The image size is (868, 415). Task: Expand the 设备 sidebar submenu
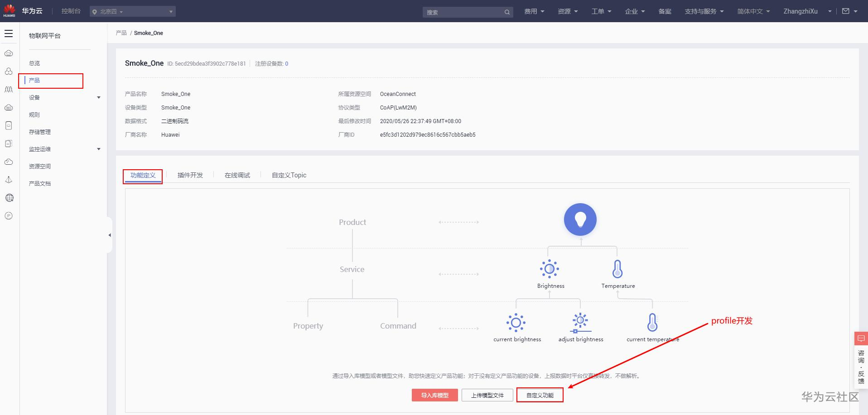[99, 98]
